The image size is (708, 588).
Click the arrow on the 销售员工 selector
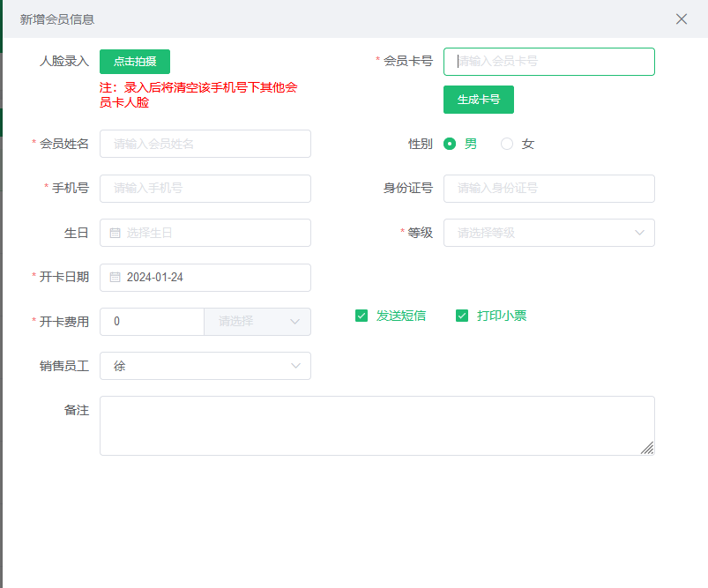click(x=297, y=366)
